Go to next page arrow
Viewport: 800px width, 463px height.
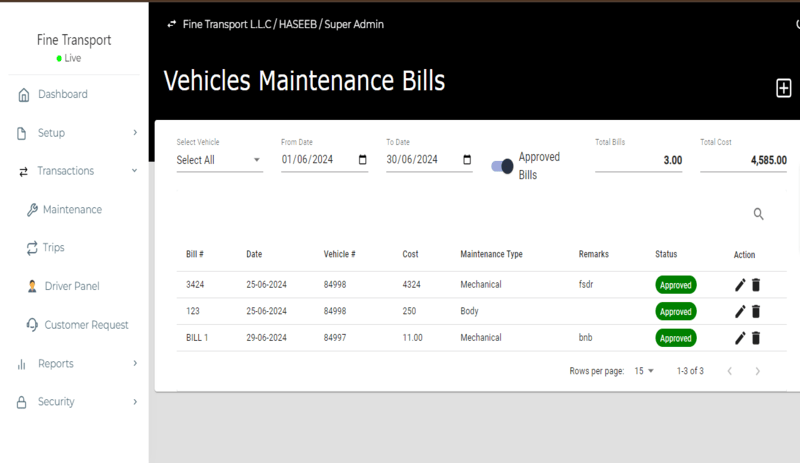758,371
